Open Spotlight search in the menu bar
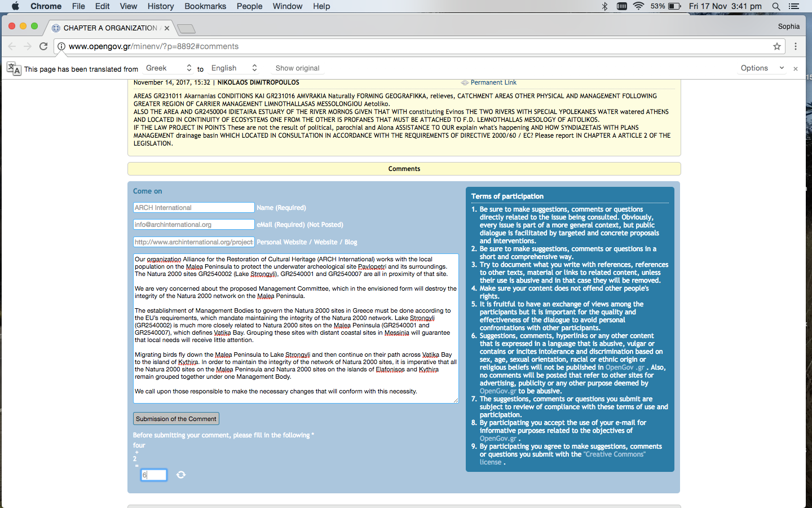This screenshot has width=812, height=508. click(x=776, y=6)
